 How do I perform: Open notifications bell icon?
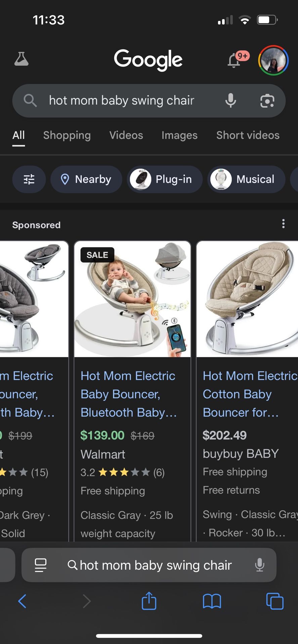point(235,61)
